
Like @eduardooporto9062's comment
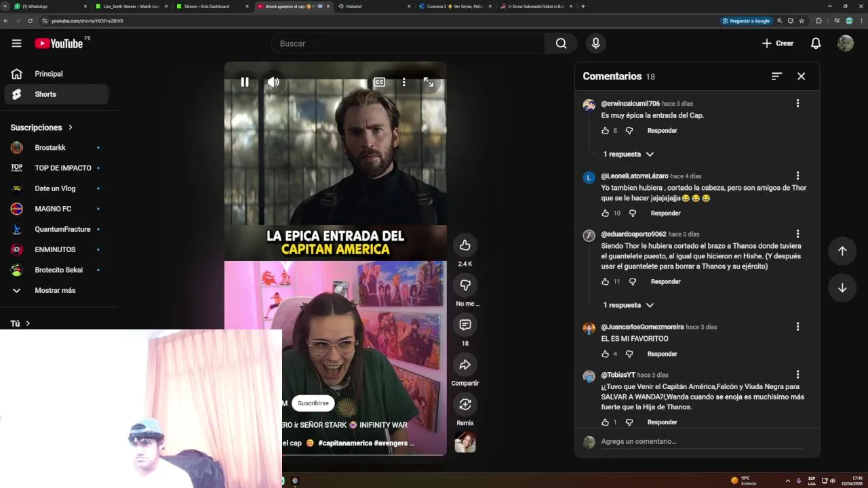(x=605, y=281)
